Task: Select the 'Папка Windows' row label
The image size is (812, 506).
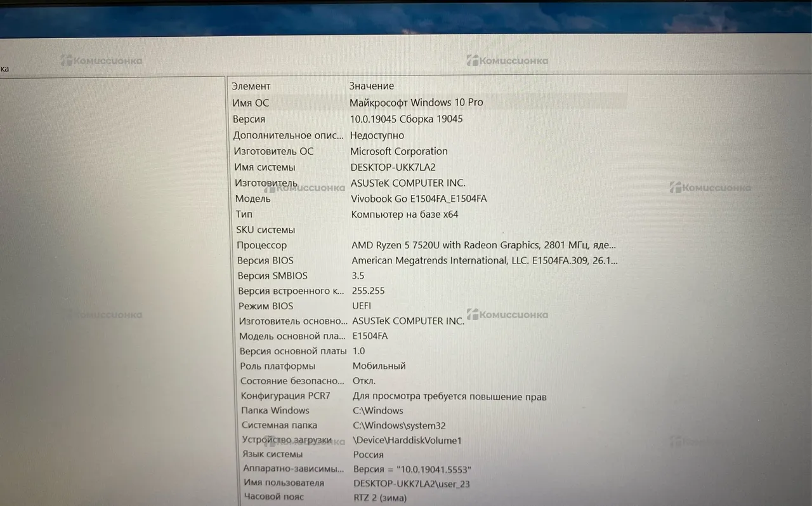Action: coord(275,410)
